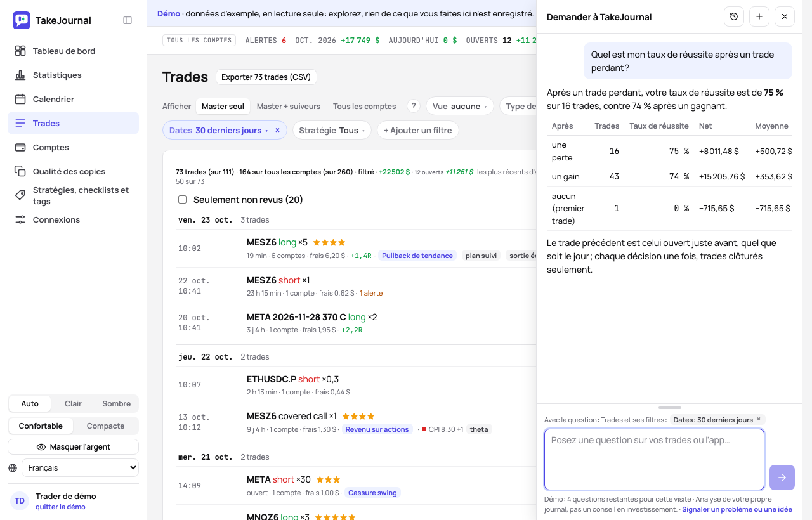The width and height of the screenshot is (812, 520).
Task: Remove the Dates chip from the question context
Action: pyautogui.click(x=759, y=419)
